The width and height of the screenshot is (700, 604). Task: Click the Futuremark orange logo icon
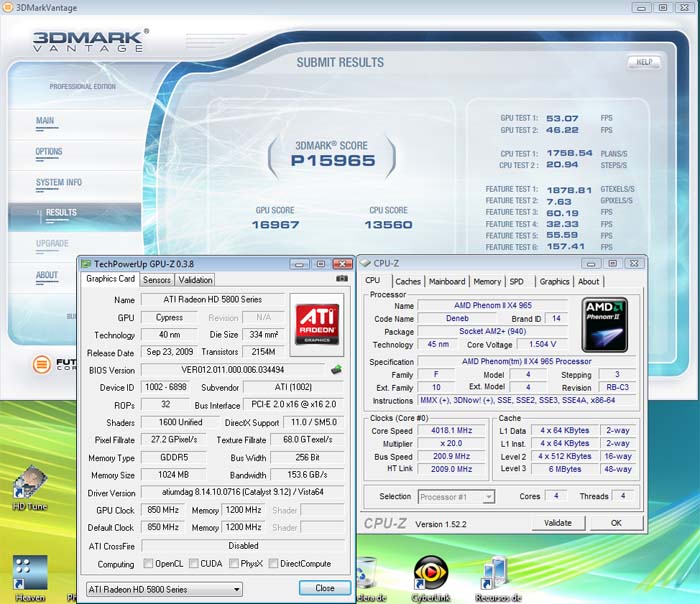coord(42,364)
